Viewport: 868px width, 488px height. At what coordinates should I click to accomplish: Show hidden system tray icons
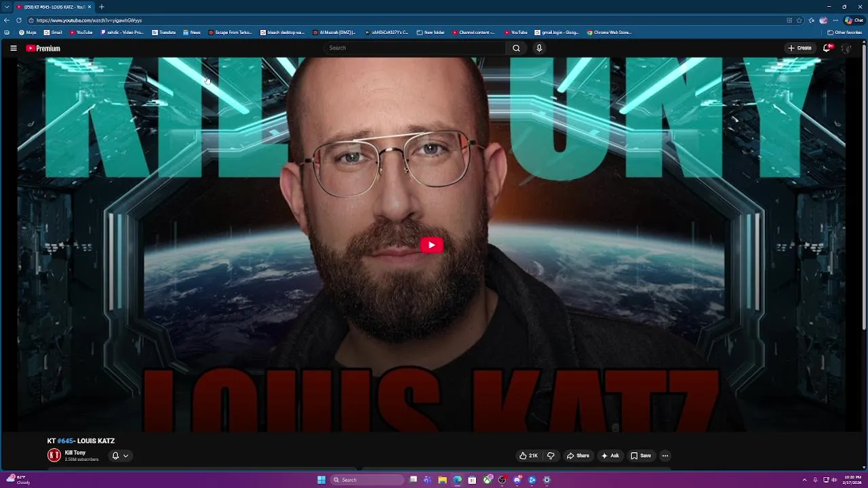804,480
